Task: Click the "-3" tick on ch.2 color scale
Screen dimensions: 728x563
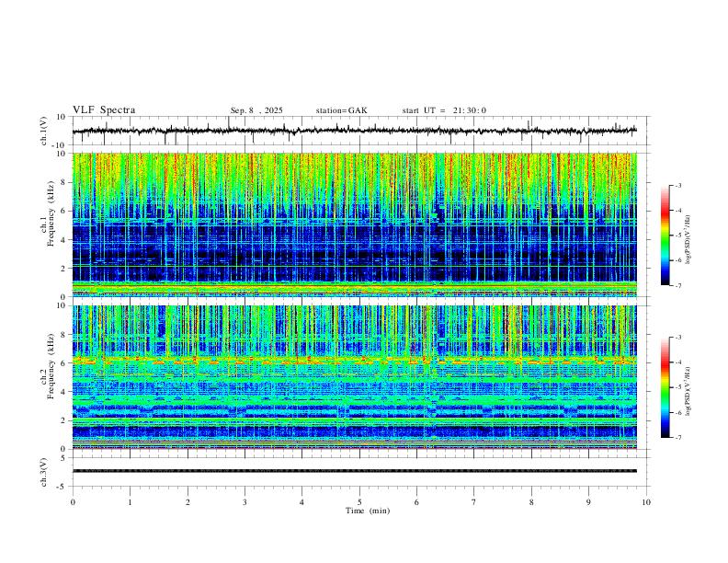Action: (x=678, y=338)
